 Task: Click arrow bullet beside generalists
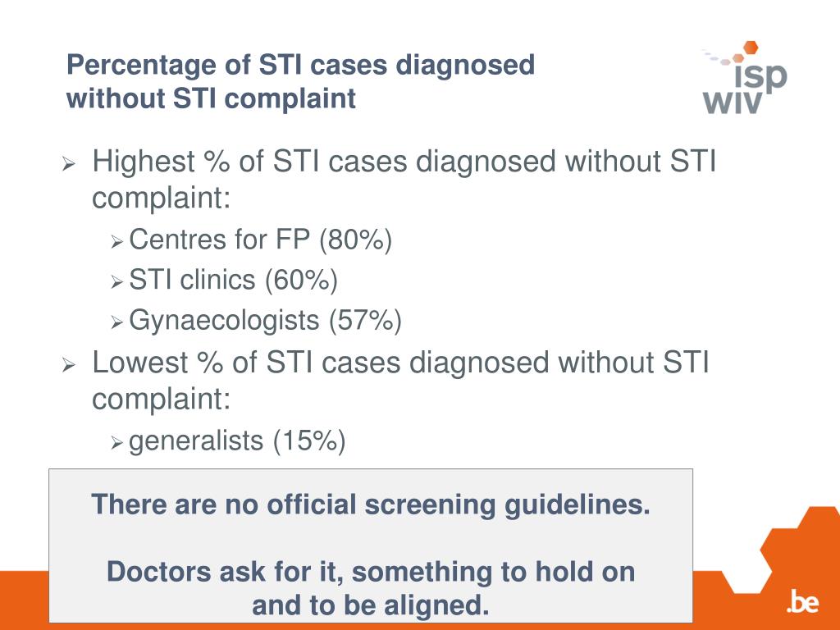click(117, 443)
